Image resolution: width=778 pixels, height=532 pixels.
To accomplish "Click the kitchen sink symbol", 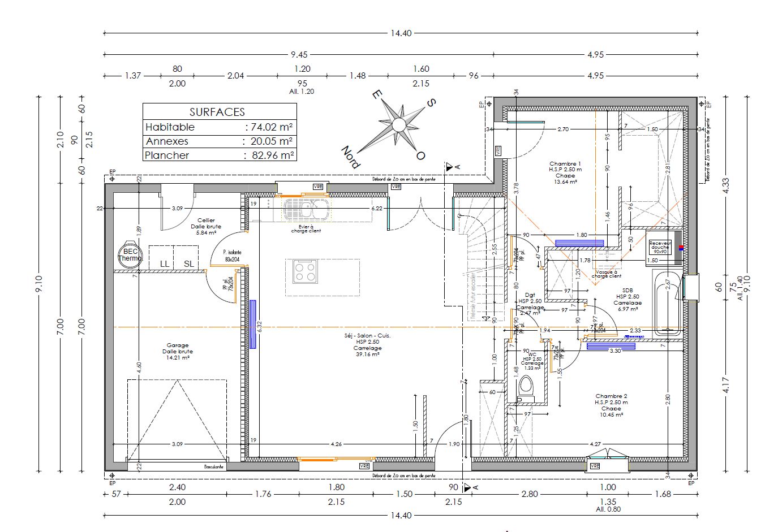I will pyautogui.click(x=306, y=209).
